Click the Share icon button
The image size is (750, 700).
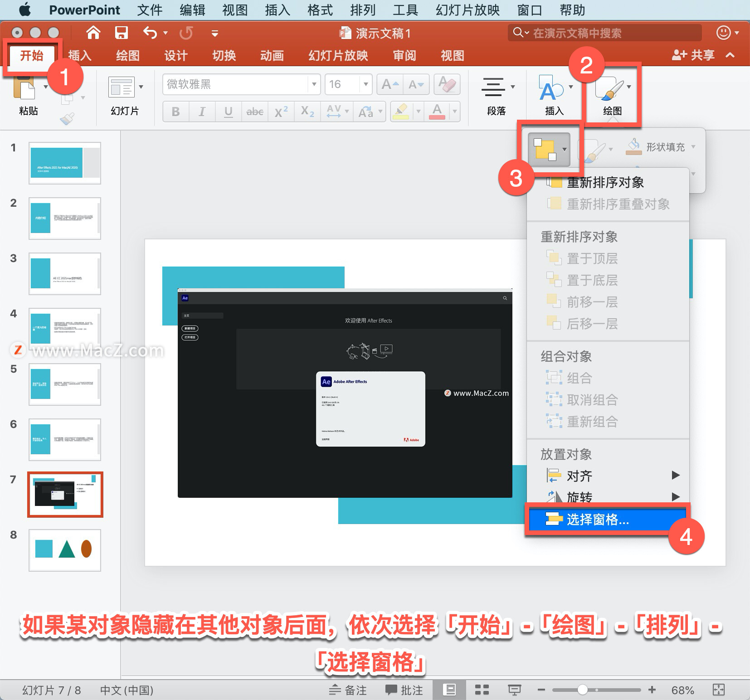[693, 55]
